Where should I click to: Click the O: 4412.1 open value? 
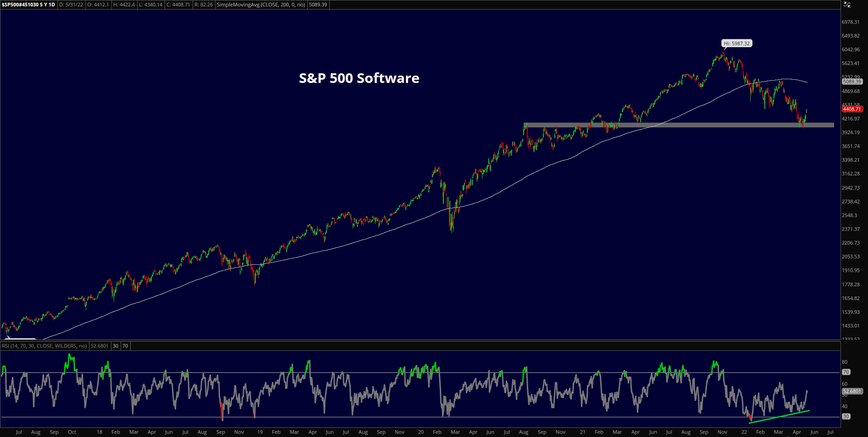click(x=98, y=5)
